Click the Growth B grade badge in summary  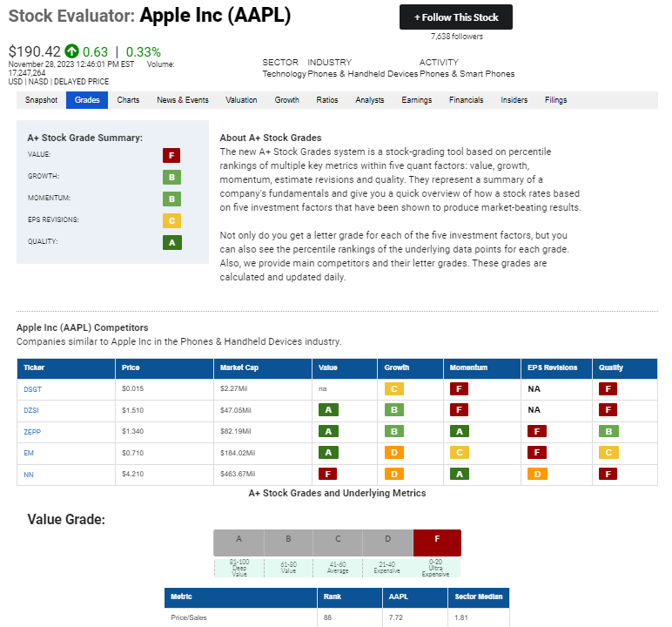[171, 177]
